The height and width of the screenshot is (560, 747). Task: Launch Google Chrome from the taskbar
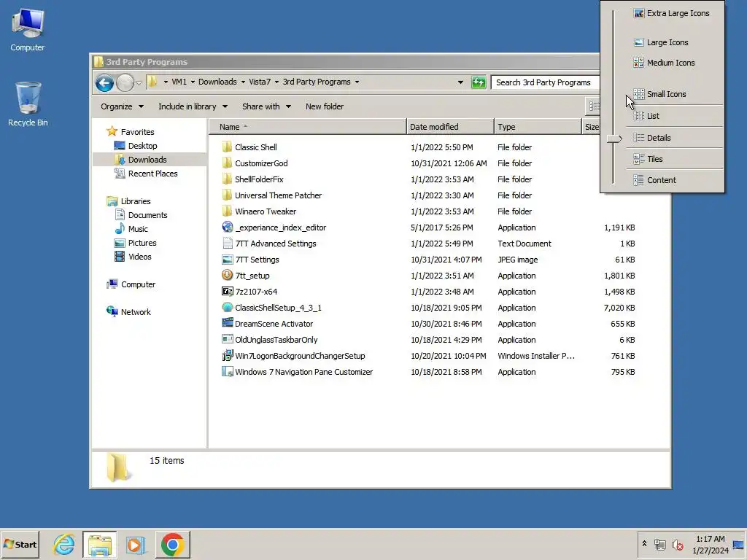[x=172, y=544]
